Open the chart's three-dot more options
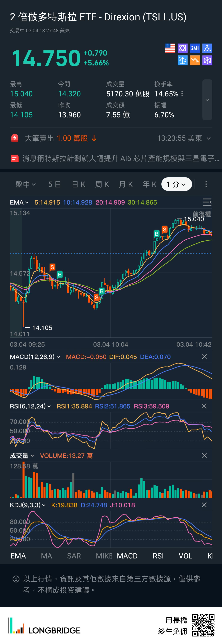The image size is (222, 644). 206,184
